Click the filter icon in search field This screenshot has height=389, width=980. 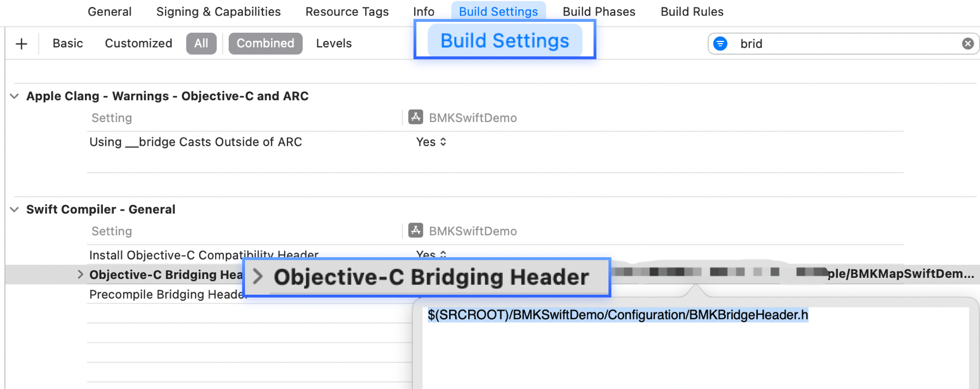coord(720,44)
